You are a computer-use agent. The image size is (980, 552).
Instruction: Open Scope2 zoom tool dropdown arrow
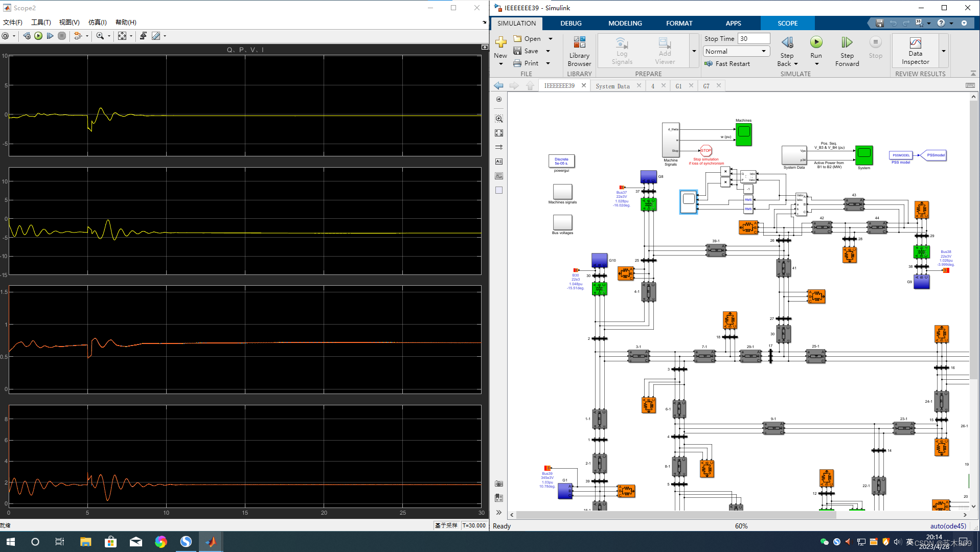coord(109,36)
